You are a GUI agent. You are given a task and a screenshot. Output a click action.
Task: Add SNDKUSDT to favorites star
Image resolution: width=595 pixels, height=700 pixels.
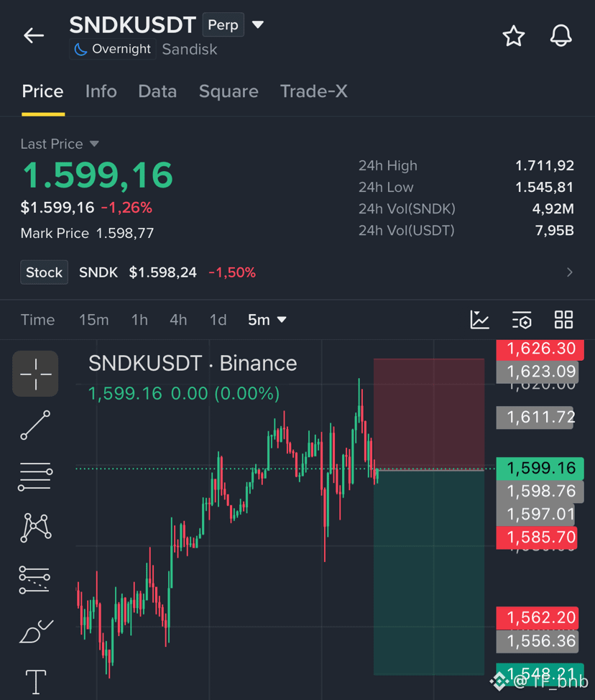[x=514, y=36]
